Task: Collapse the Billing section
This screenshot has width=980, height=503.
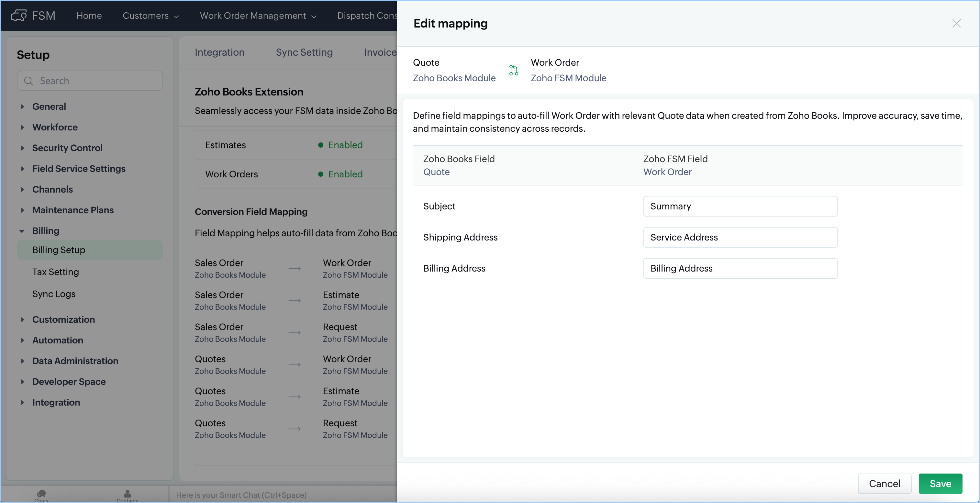Action: 22,231
